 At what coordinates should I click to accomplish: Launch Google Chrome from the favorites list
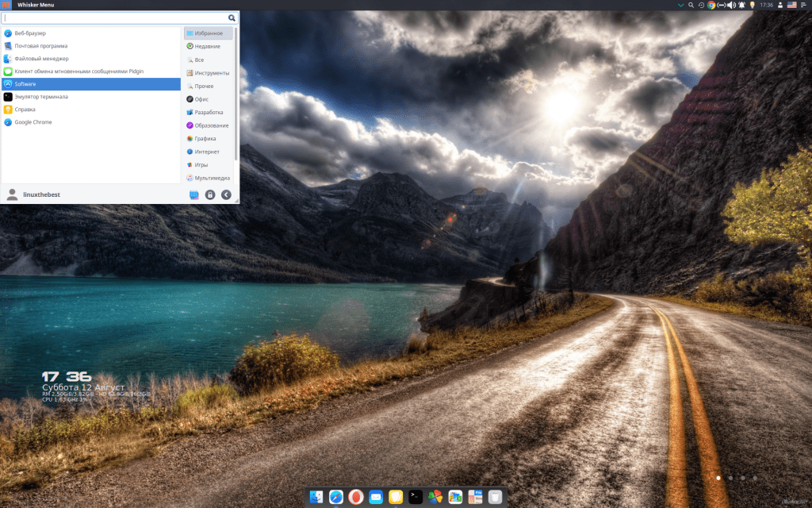pyautogui.click(x=91, y=121)
